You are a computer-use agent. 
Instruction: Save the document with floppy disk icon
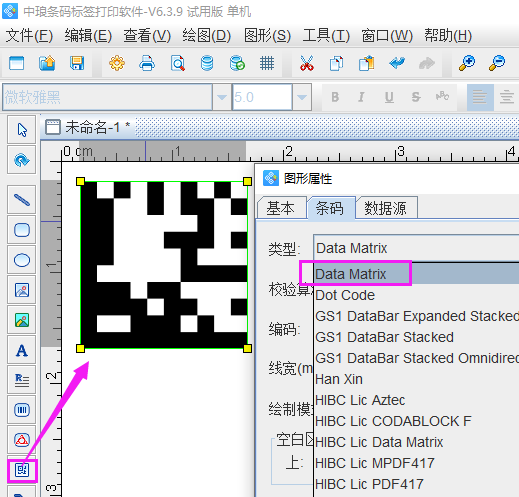coord(77,63)
